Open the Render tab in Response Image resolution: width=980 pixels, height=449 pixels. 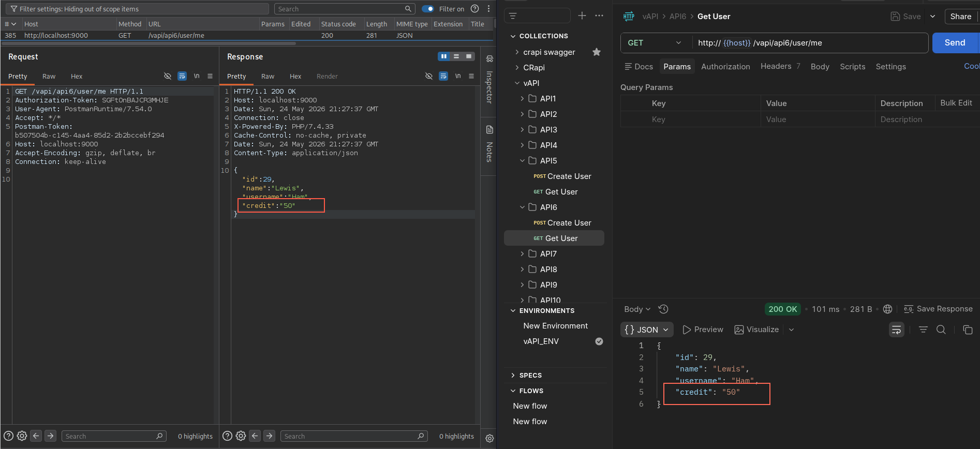pos(327,77)
